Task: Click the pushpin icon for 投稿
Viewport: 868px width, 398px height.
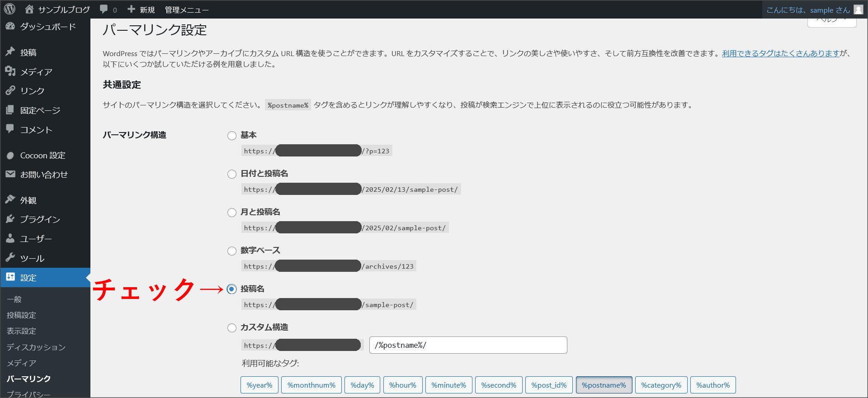Action: pyautogui.click(x=10, y=52)
